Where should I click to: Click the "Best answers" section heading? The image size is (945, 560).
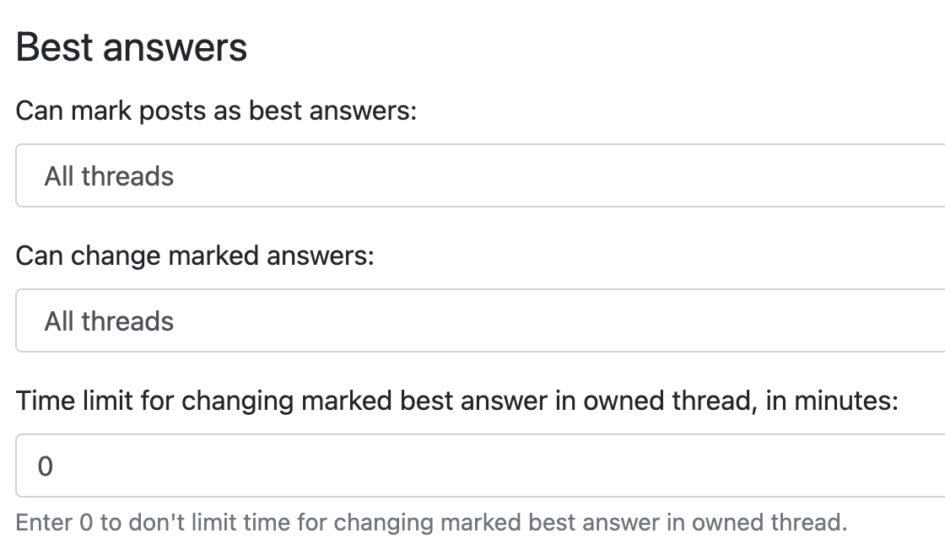(x=132, y=46)
